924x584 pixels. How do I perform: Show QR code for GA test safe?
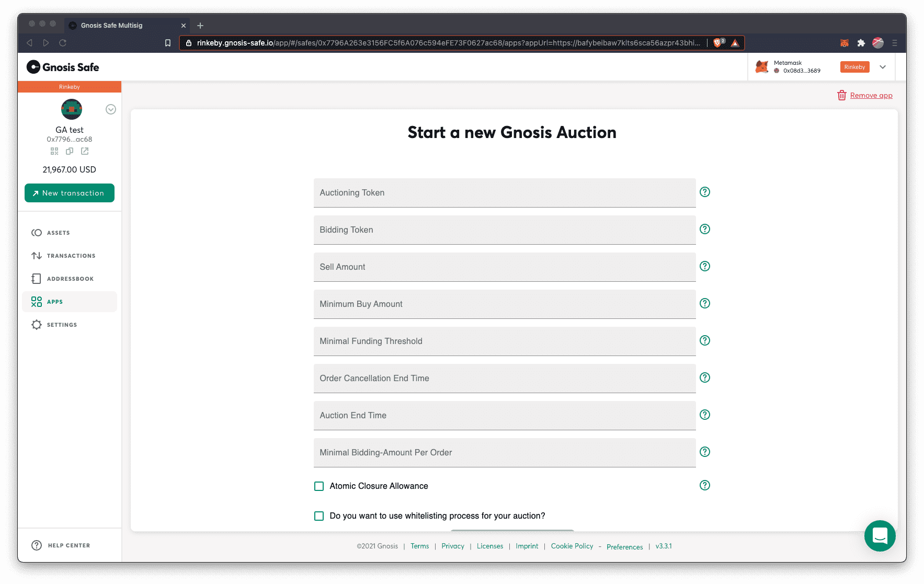tap(54, 151)
